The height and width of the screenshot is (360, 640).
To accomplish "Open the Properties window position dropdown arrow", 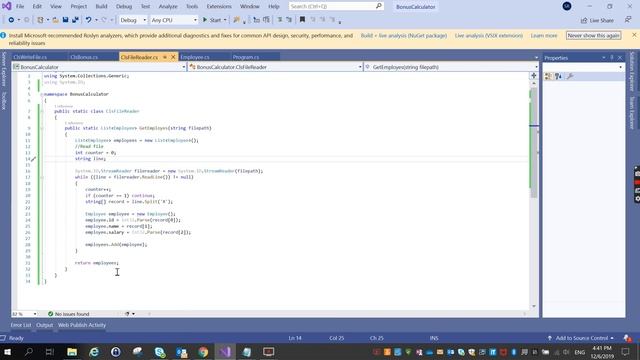I will 604,58.
